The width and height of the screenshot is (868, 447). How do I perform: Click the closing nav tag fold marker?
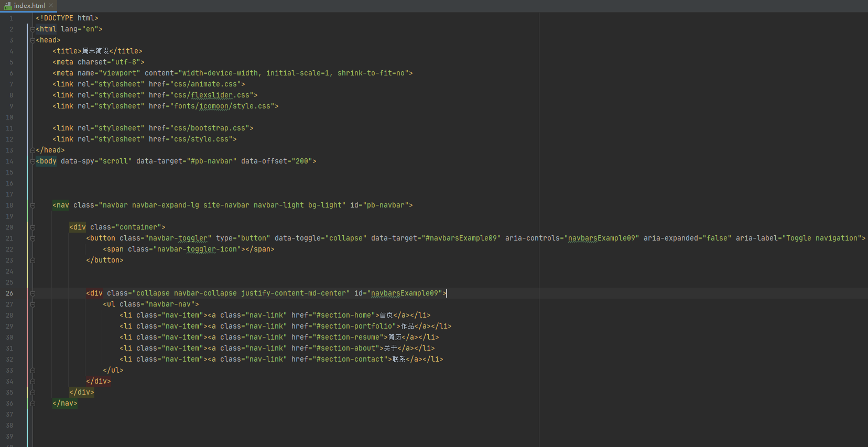click(x=32, y=404)
